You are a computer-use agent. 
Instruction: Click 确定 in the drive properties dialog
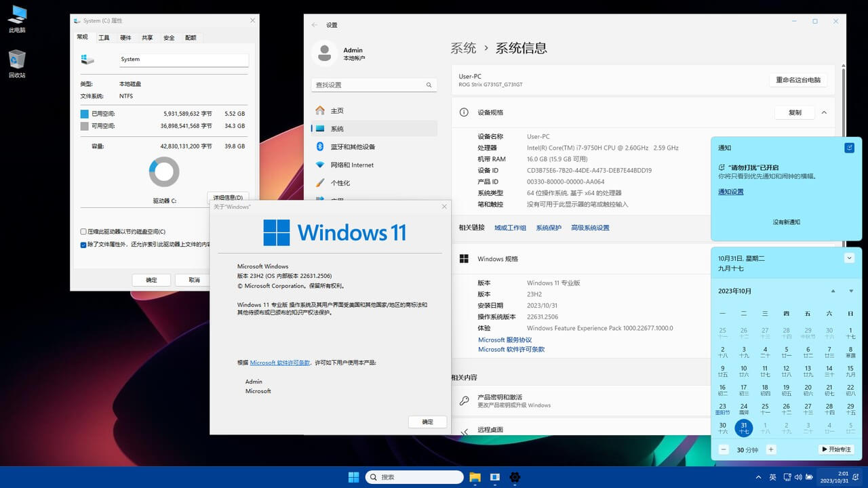(151, 280)
